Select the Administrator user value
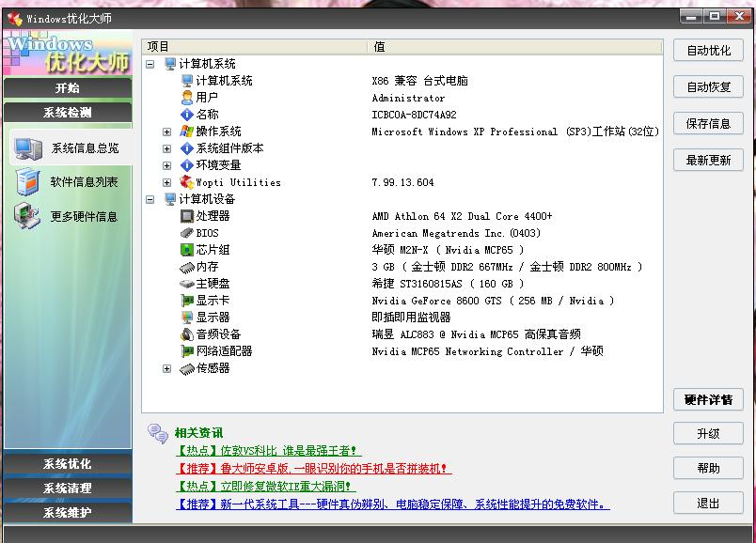 coord(408,98)
